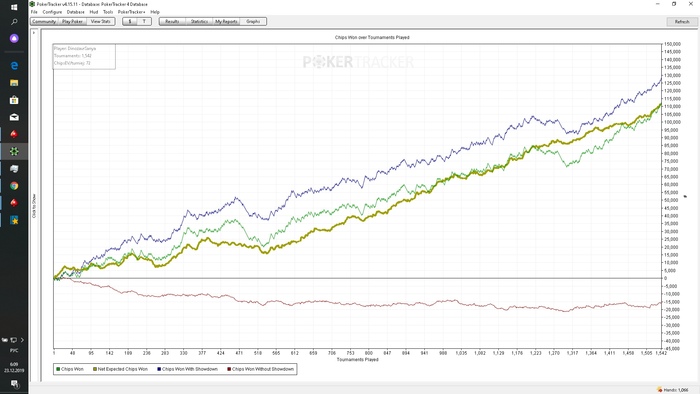The image size is (700, 394).
Task: Click the Hands count status bar entry
Action: click(x=673, y=390)
